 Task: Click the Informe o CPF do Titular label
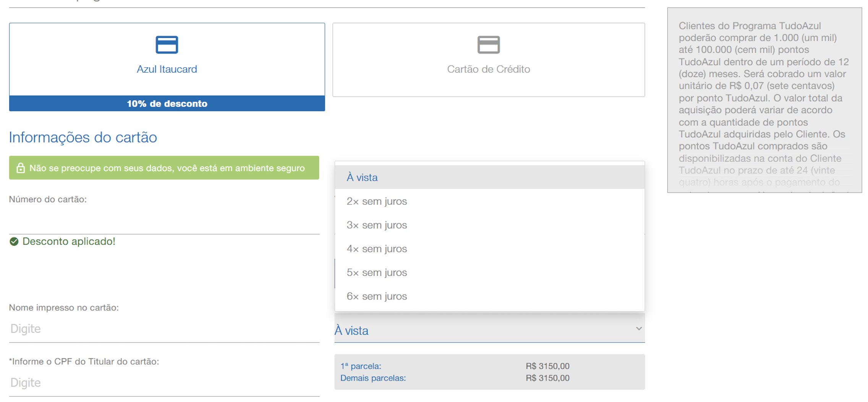pyautogui.click(x=84, y=361)
